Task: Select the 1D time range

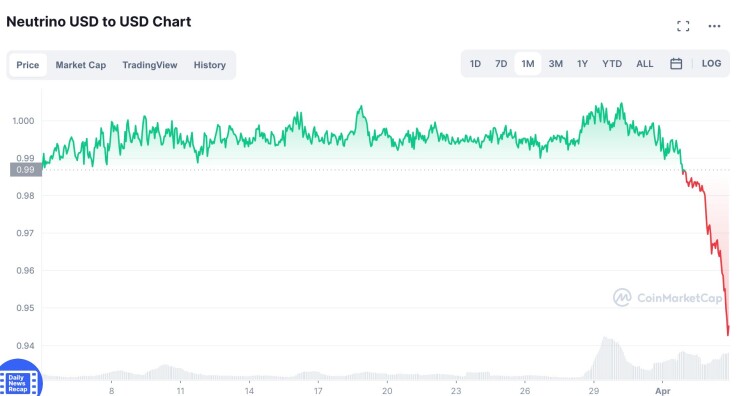Action: coord(475,64)
